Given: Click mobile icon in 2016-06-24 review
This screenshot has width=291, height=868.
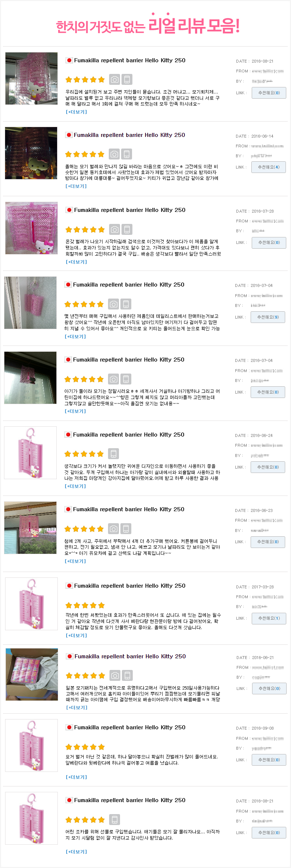Looking at the screenshot, I should [113, 454].
